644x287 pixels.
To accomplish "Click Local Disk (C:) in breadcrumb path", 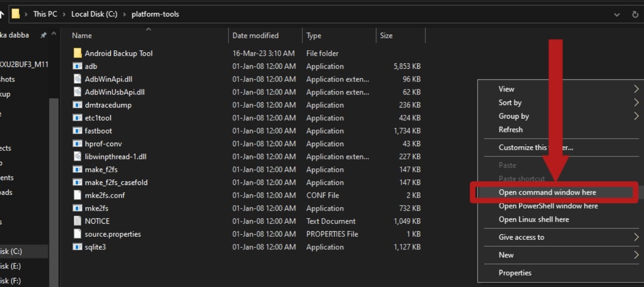I will [94, 14].
